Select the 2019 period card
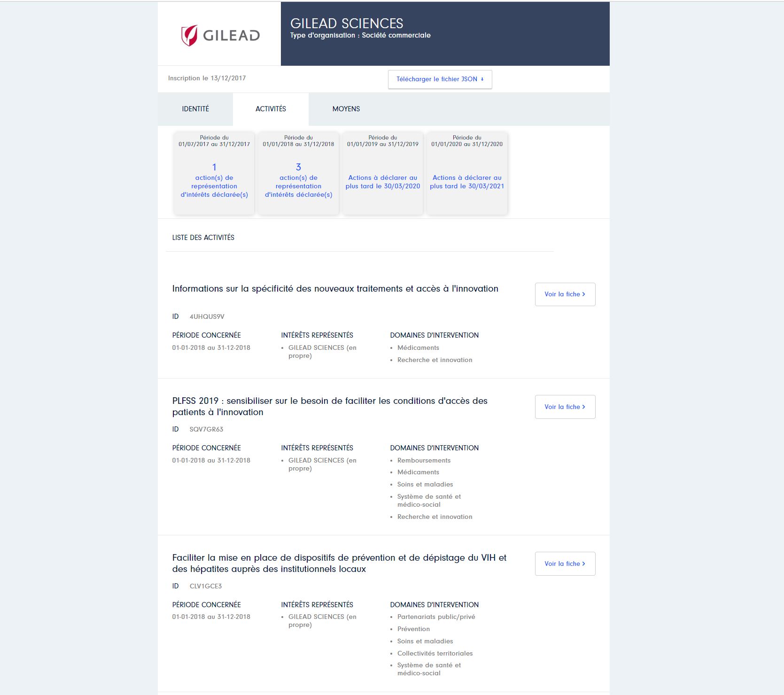 point(383,173)
